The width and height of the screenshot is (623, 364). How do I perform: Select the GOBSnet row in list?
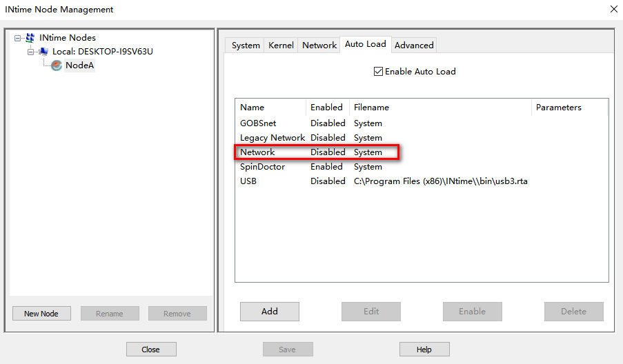[x=421, y=123]
